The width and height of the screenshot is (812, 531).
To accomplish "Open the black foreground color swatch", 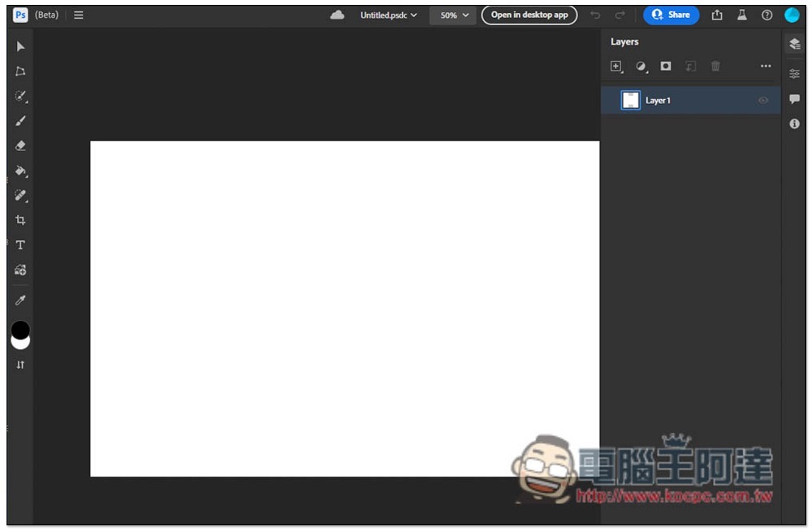I will tap(20, 330).
